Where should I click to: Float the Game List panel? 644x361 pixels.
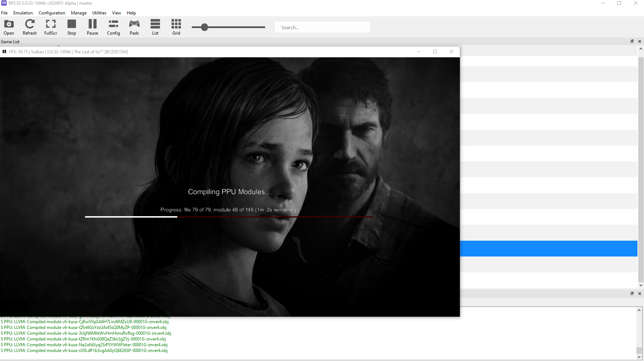pyautogui.click(x=632, y=41)
